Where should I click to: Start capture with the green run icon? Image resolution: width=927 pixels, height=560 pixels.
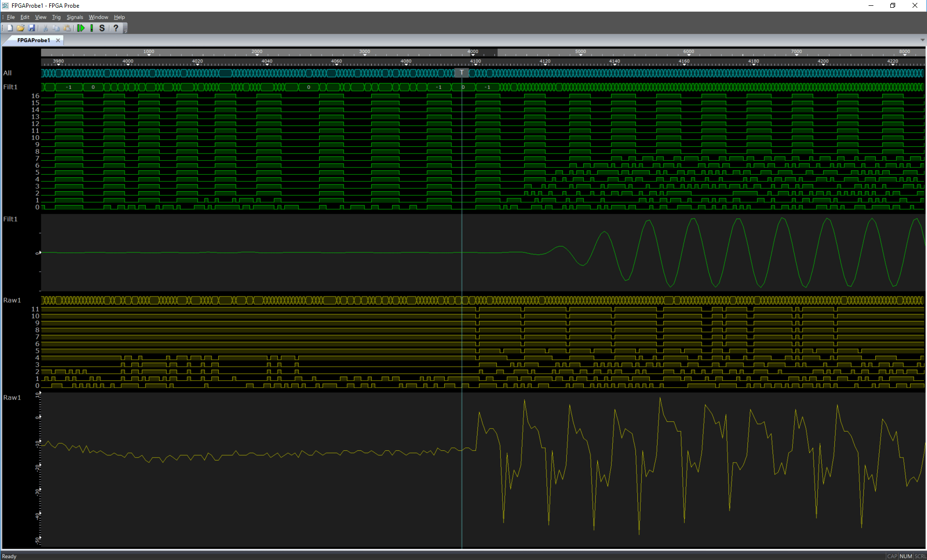81,28
